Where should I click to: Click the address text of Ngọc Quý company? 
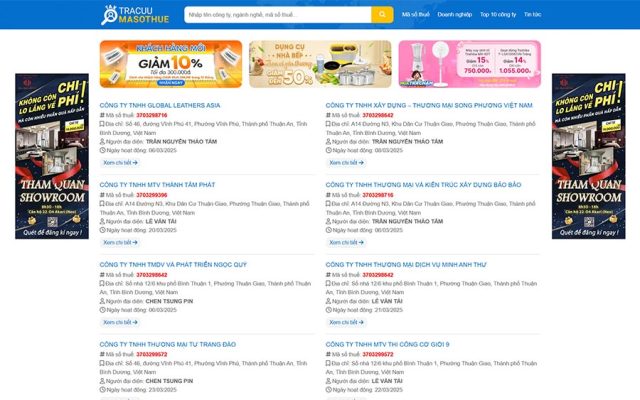[x=205, y=288]
